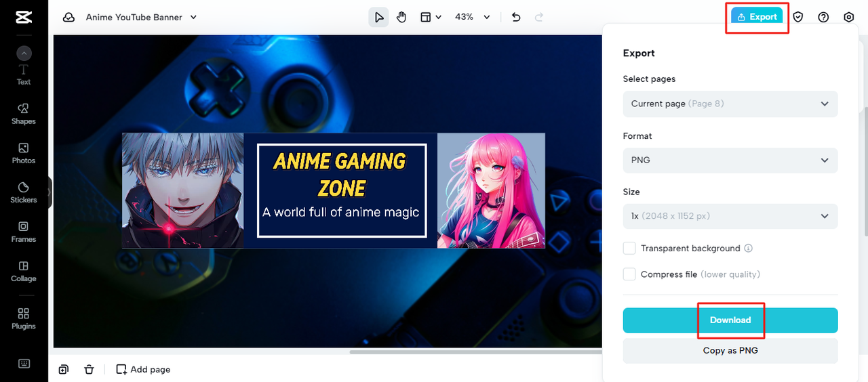
Task: Enable Compress file checkbox
Action: click(x=629, y=274)
